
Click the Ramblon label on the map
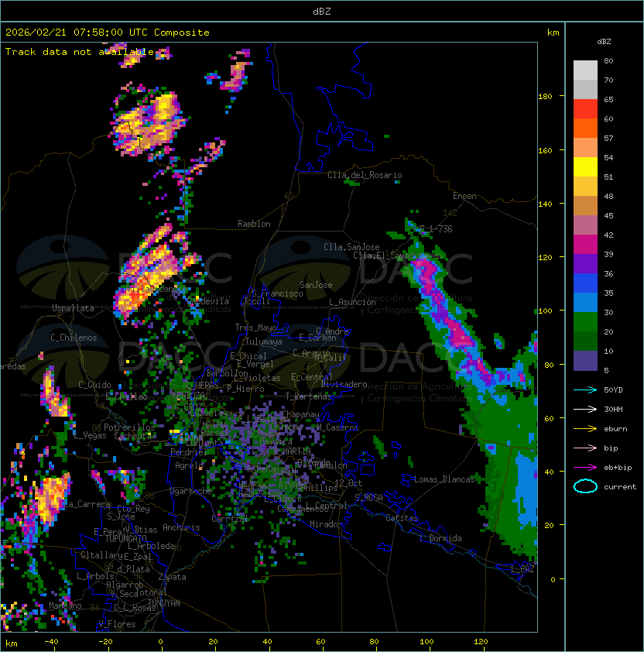coord(254,224)
